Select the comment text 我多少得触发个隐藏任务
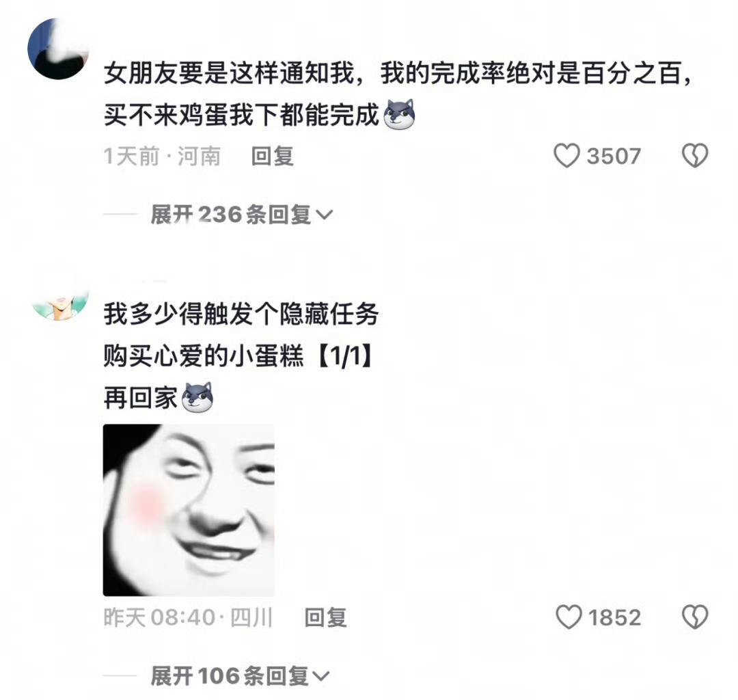Image resolution: width=738 pixels, height=700 pixels. click(241, 314)
